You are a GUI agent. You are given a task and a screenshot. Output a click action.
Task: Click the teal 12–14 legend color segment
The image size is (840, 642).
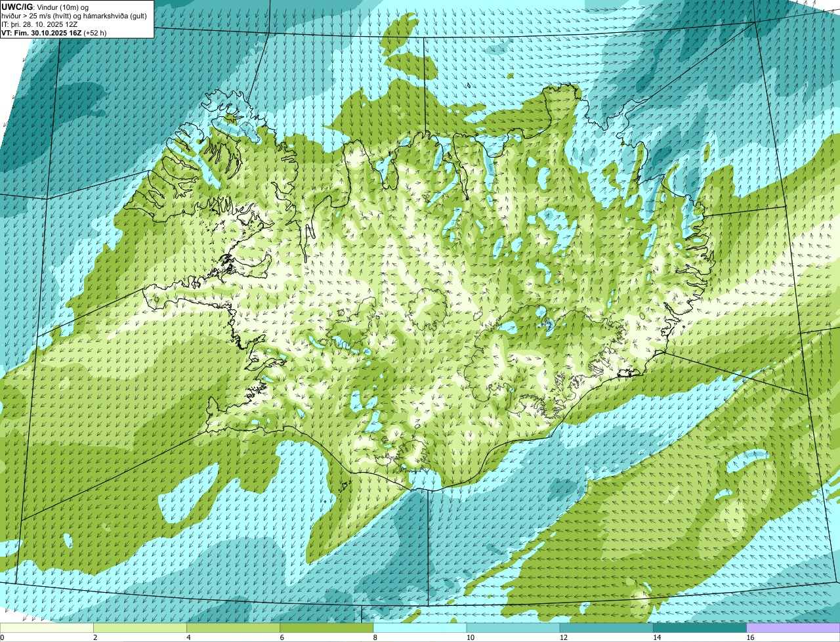point(606,628)
